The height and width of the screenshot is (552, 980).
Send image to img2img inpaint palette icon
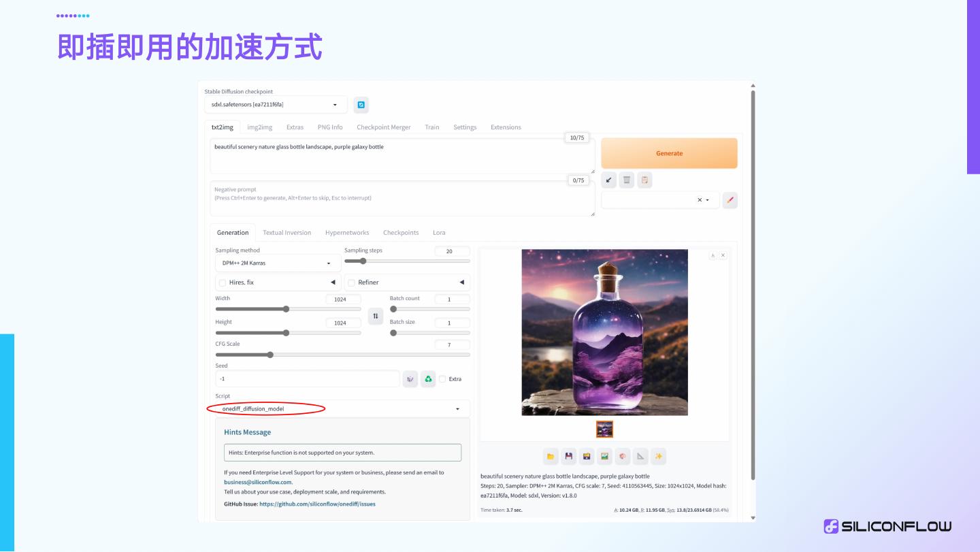point(622,456)
